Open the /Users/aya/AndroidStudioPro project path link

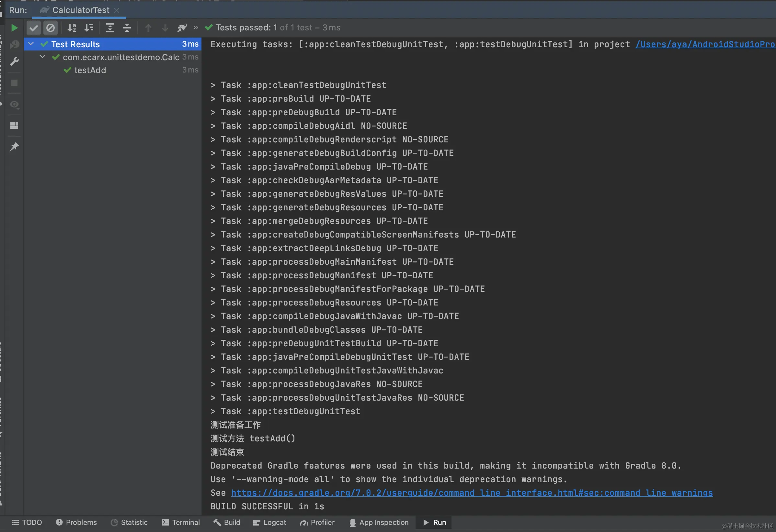[705, 44]
